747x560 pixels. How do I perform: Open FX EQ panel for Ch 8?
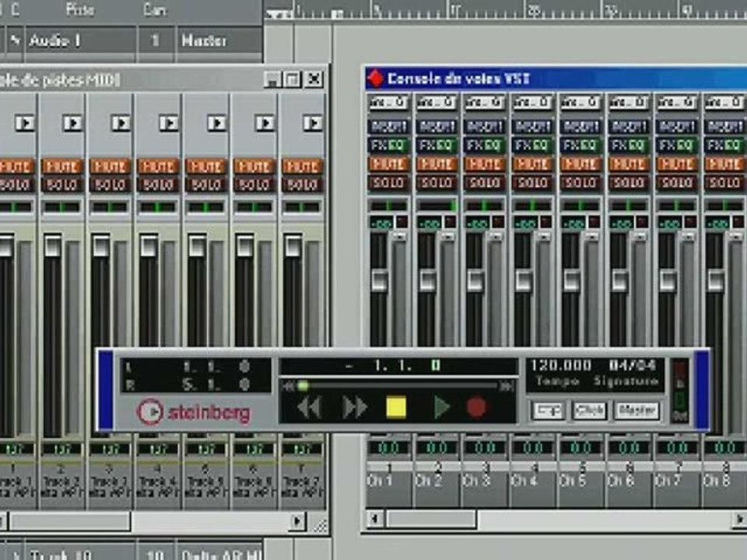point(724,145)
